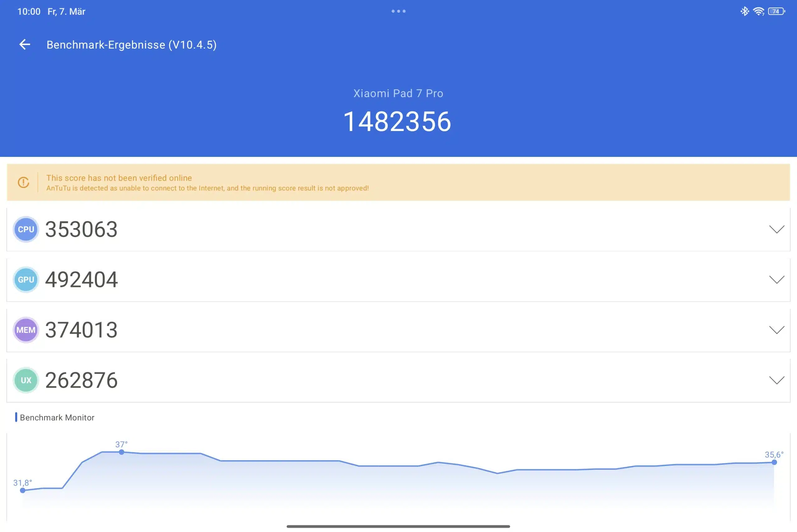Tap the Benchmark-Ergebnisse (V10.4.5) title
Screen dimensions: 797x532
[x=132, y=45]
